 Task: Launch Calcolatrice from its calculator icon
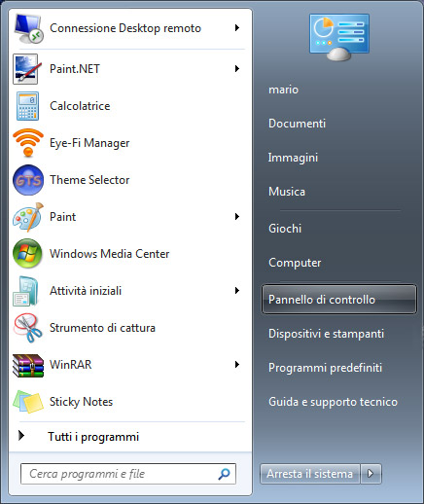click(x=27, y=106)
